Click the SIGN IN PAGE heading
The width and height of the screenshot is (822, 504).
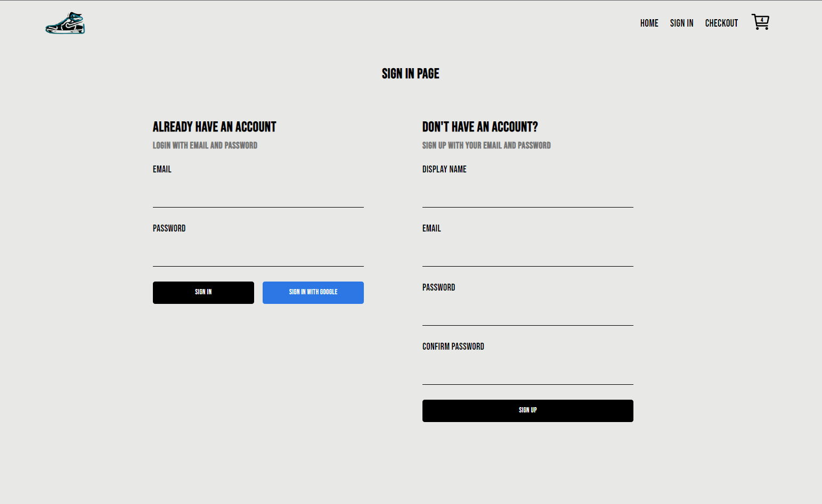coord(411,73)
